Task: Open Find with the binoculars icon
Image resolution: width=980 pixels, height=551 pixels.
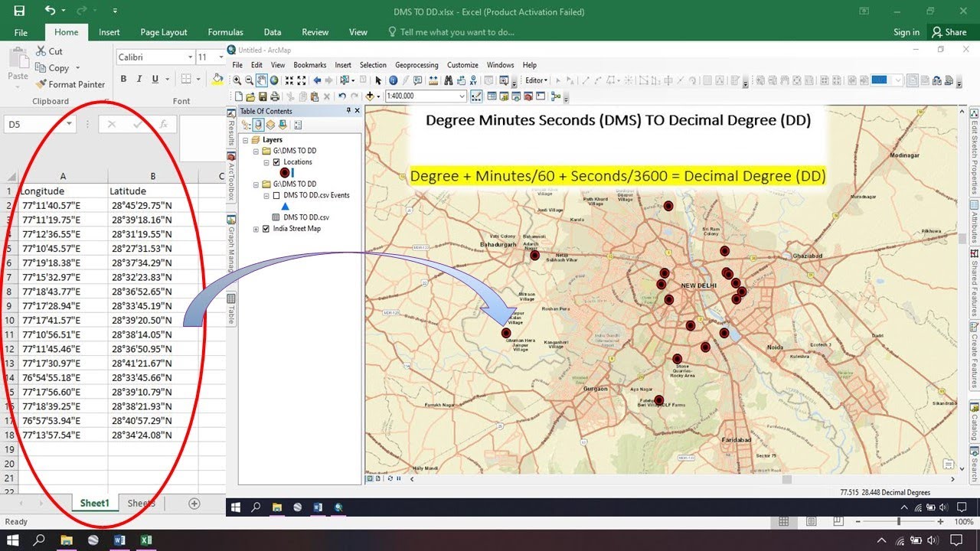Action: click(449, 80)
